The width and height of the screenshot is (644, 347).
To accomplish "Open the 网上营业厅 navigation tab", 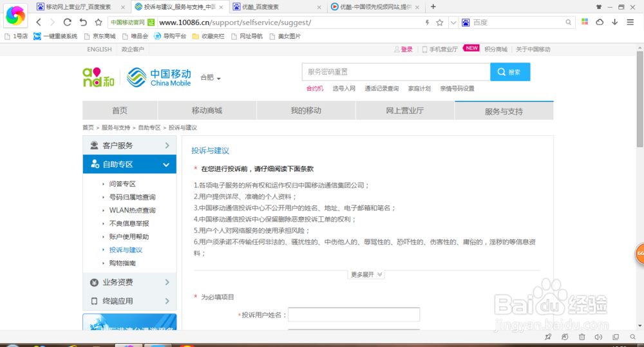I will pos(405,111).
